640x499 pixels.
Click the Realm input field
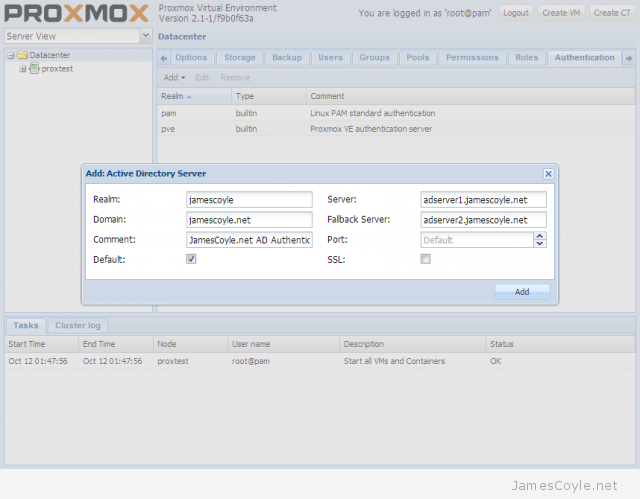pyautogui.click(x=249, y=200)
